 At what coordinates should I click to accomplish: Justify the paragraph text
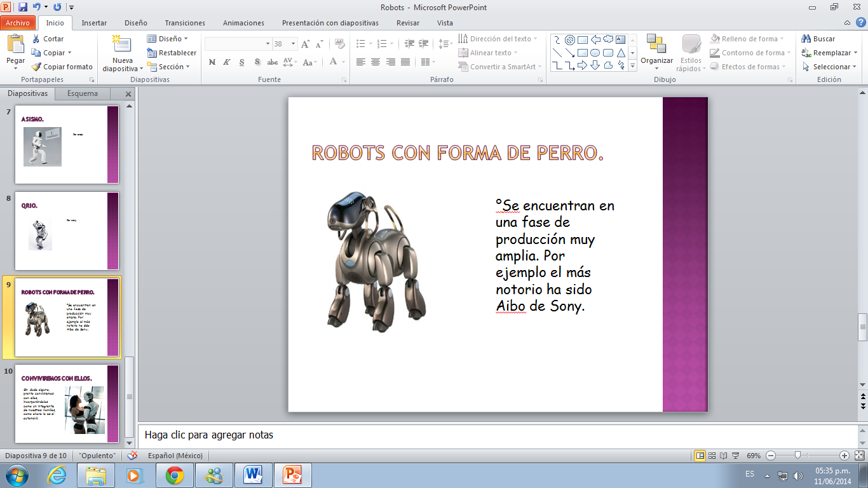point(405,62)
